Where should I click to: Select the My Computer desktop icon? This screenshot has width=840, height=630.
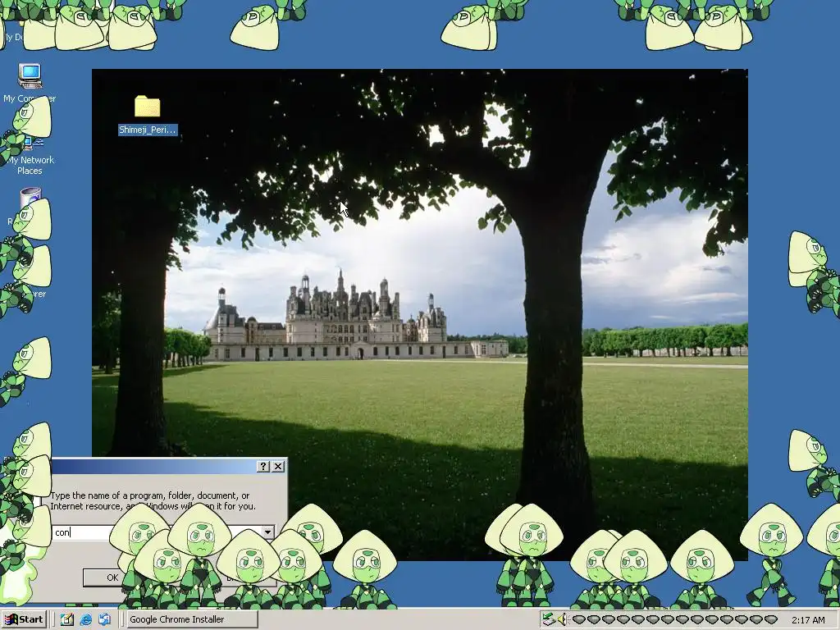30,83
